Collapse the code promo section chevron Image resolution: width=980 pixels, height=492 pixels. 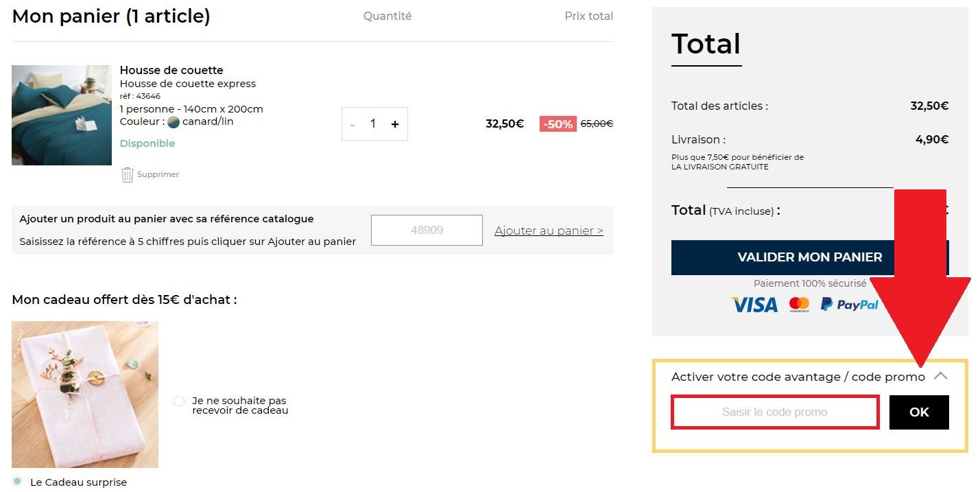(940, 376)
